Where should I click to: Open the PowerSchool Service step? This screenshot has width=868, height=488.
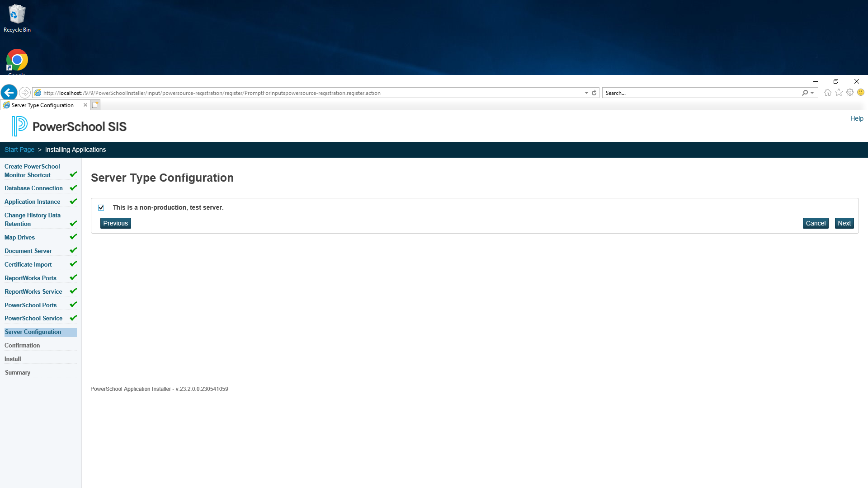pos(33,318)
